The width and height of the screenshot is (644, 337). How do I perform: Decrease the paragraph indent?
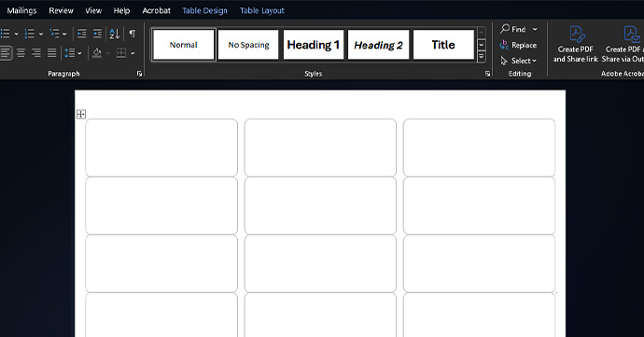coord(82,34)
